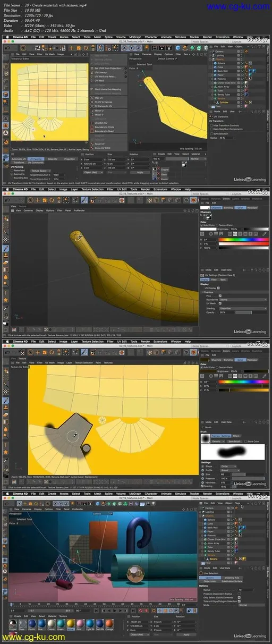The height and width of the screenshot is (644, 272).
Task: Choose Set UVW from Projection menu entry
Action: pos(108,68)
